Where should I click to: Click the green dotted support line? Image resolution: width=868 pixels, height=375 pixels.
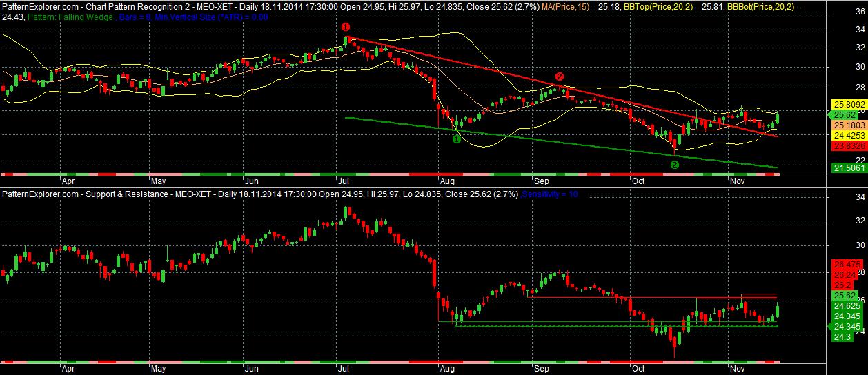616,326
